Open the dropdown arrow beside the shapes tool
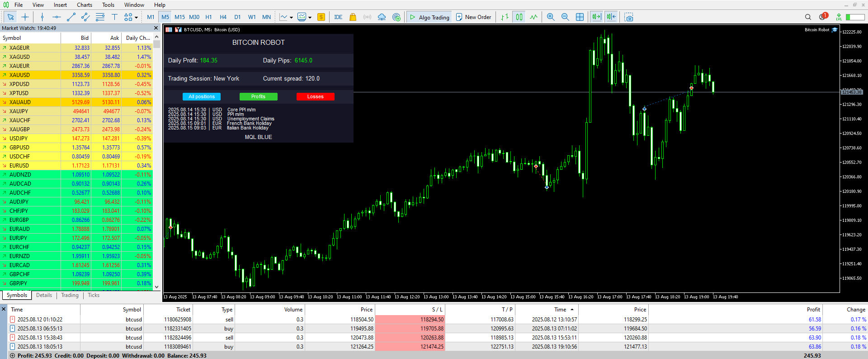Screen dimensions: 868x359 pyautogui.click(x=137, y=18)
